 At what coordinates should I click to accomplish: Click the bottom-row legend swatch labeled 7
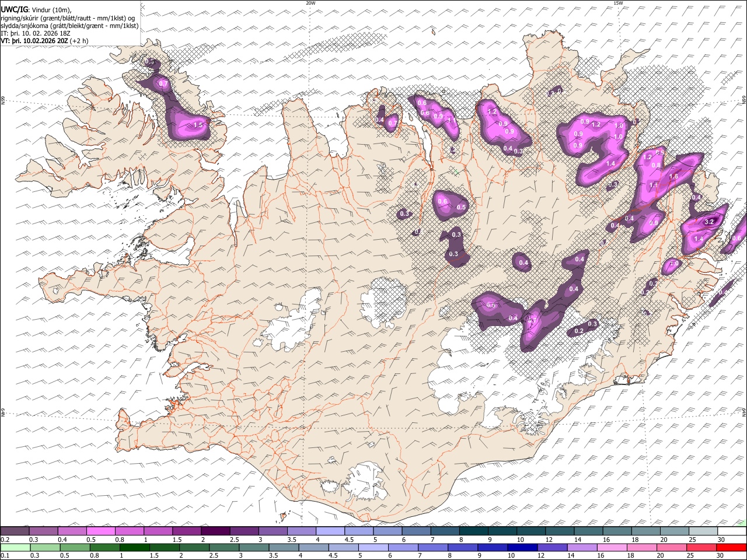pos(433,547)
